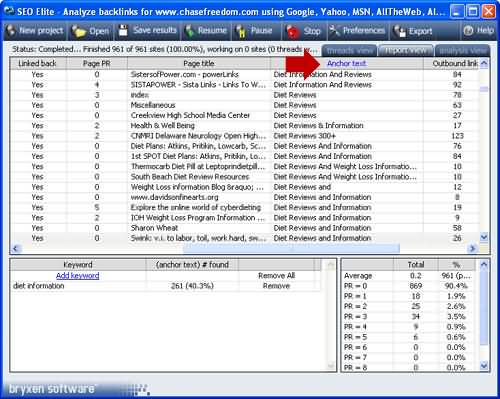The width and height of the screenshot is (500, 399).
Task: Click the Add keyword link
Action: point(77,276)
